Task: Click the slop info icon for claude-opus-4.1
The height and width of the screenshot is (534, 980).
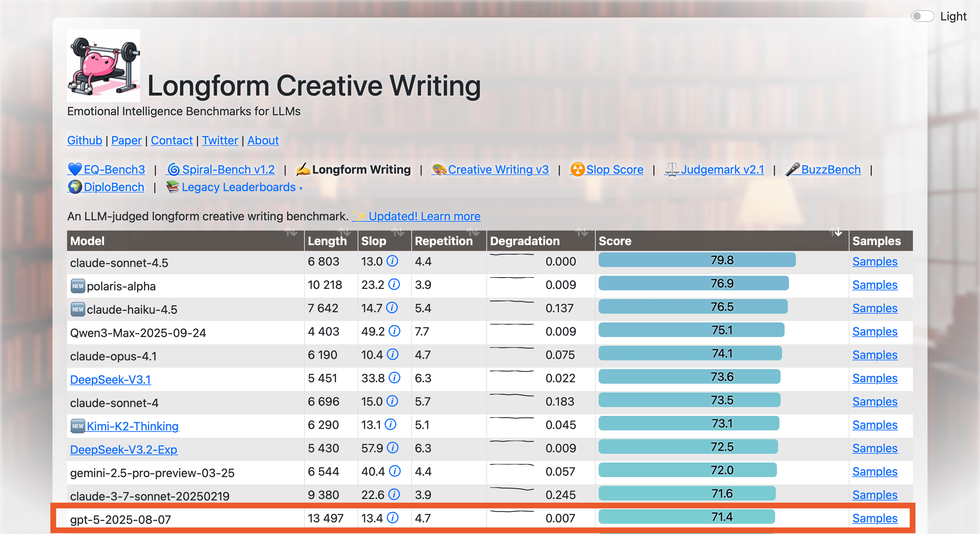Action: (x=392, y=354)
